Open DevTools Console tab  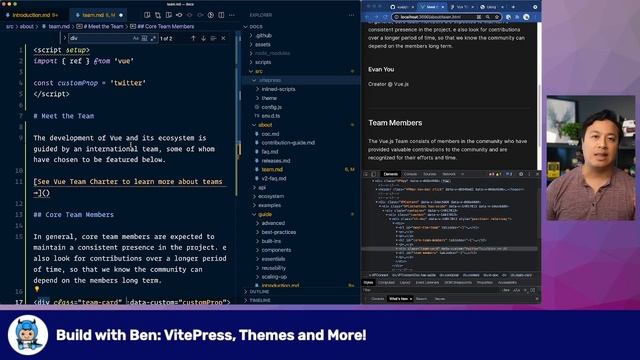[x=410, y=174]
